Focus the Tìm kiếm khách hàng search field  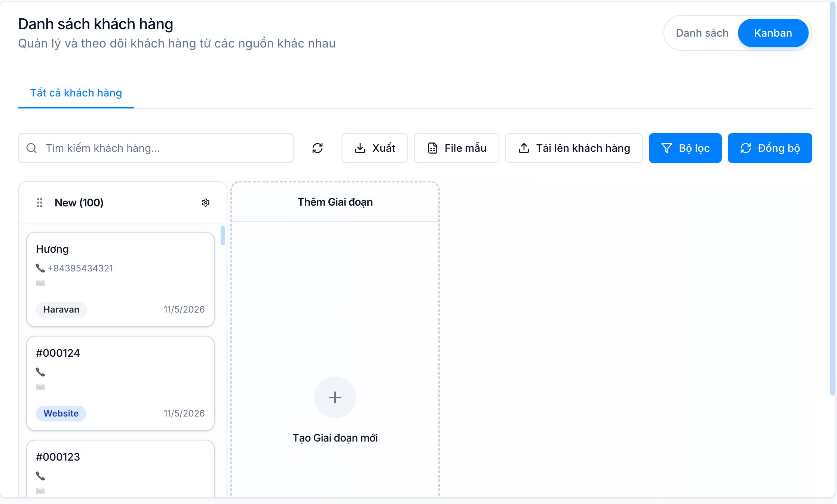coord(156,148)
